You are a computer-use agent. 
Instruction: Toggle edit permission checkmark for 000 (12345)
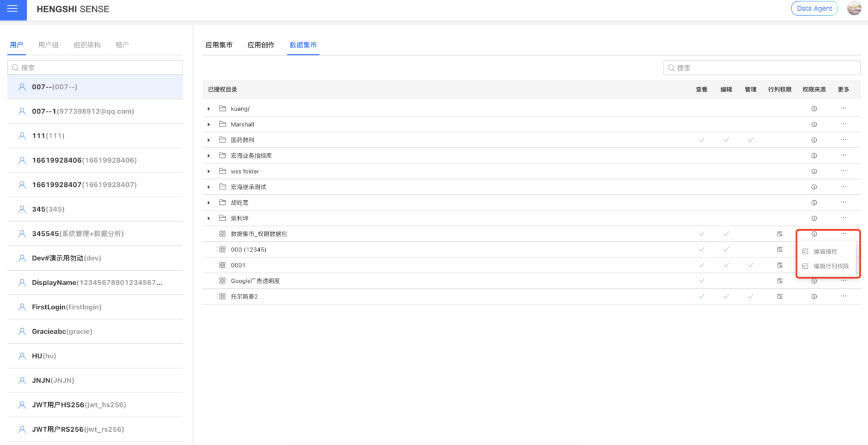[x=726, y=250]
